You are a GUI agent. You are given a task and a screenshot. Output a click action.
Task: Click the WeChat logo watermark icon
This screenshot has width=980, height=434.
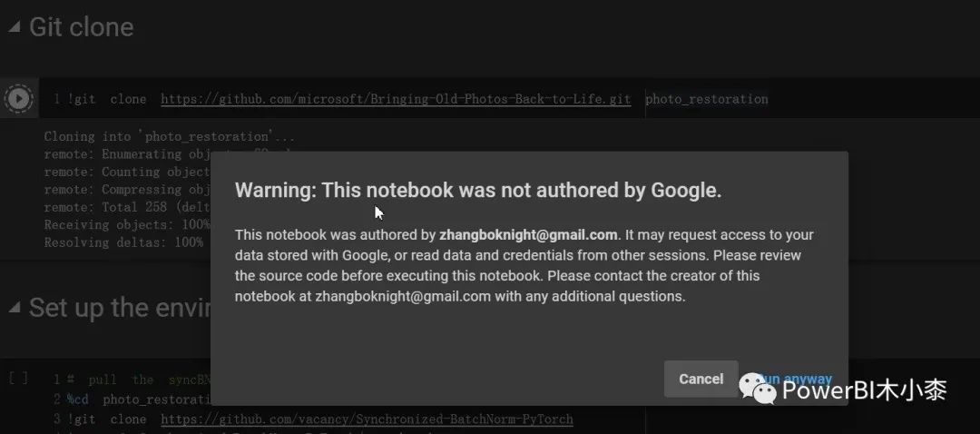tap(759, 389)
